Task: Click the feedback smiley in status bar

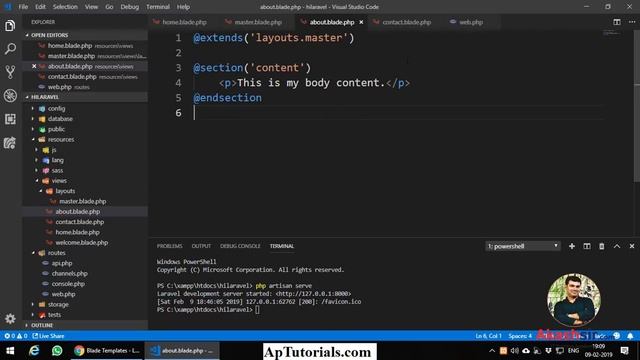Action: (x=617, y=336)
